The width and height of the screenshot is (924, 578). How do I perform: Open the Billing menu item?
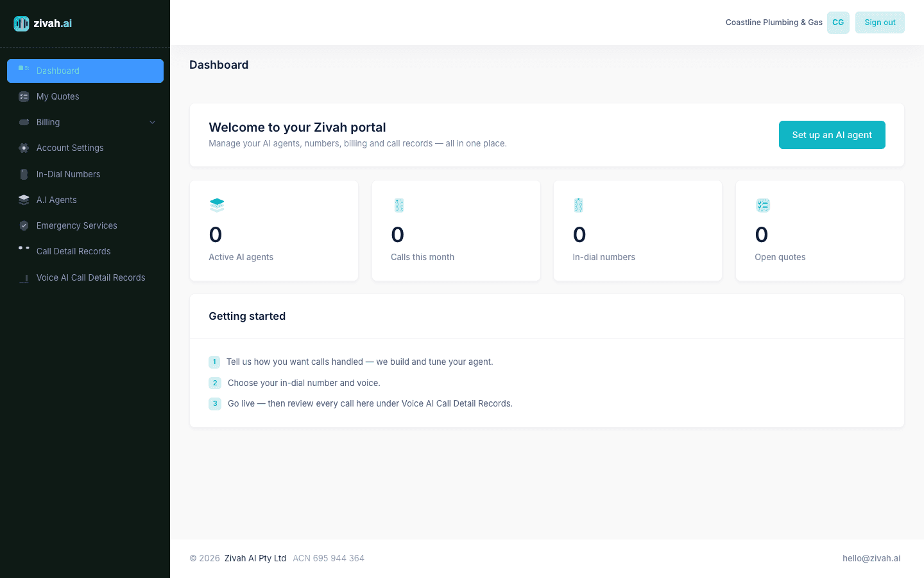coord(85,122)
